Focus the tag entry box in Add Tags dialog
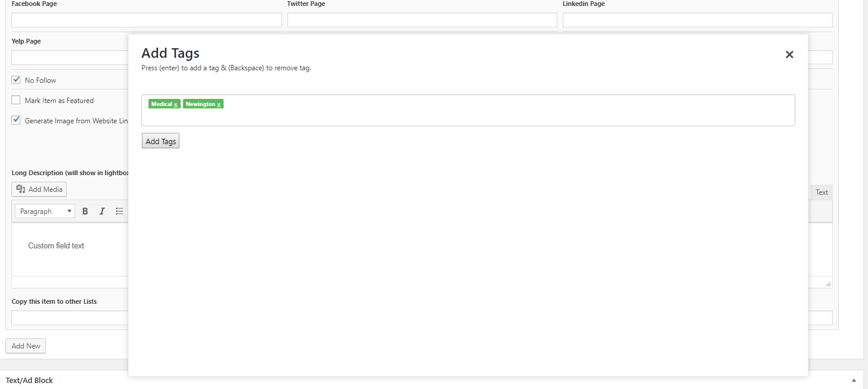 click(x=468, y=110)
